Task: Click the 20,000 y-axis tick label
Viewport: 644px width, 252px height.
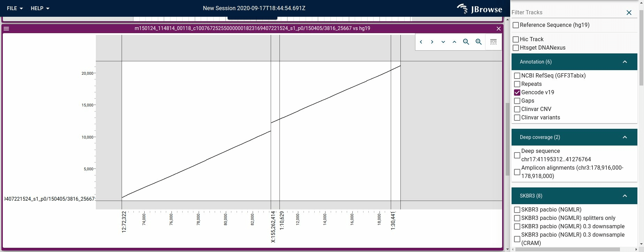Action: coord(87,73)
